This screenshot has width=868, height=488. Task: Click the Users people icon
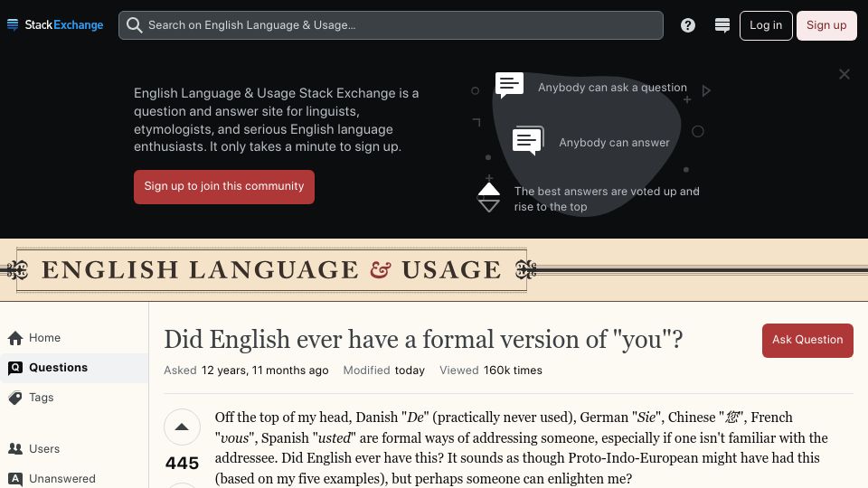pyautogui.click(x=15, y=449)
